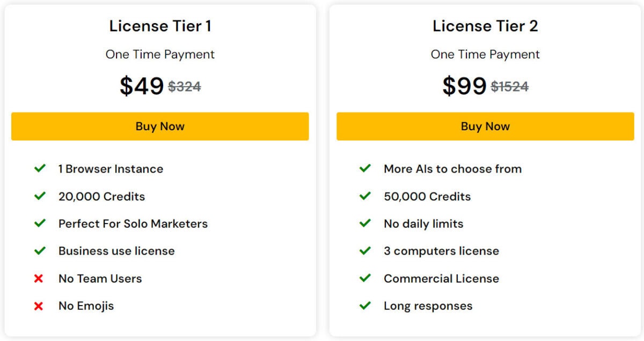Click the check beside 3 computers license

point(365,251)
